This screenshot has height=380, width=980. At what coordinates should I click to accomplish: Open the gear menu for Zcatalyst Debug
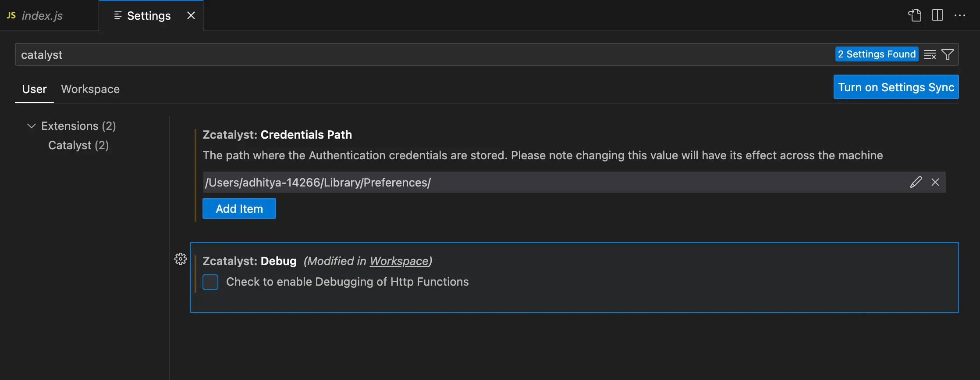(181, 259)
